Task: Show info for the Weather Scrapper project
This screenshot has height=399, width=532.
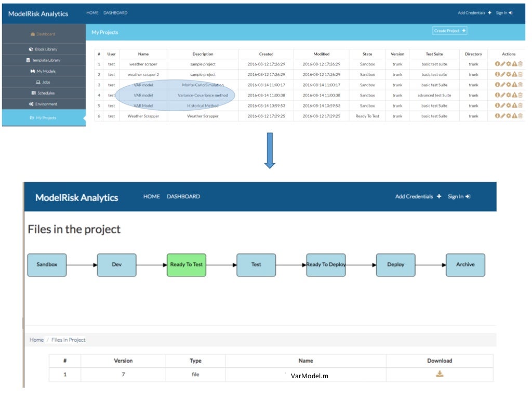Action: coord(497,116)
